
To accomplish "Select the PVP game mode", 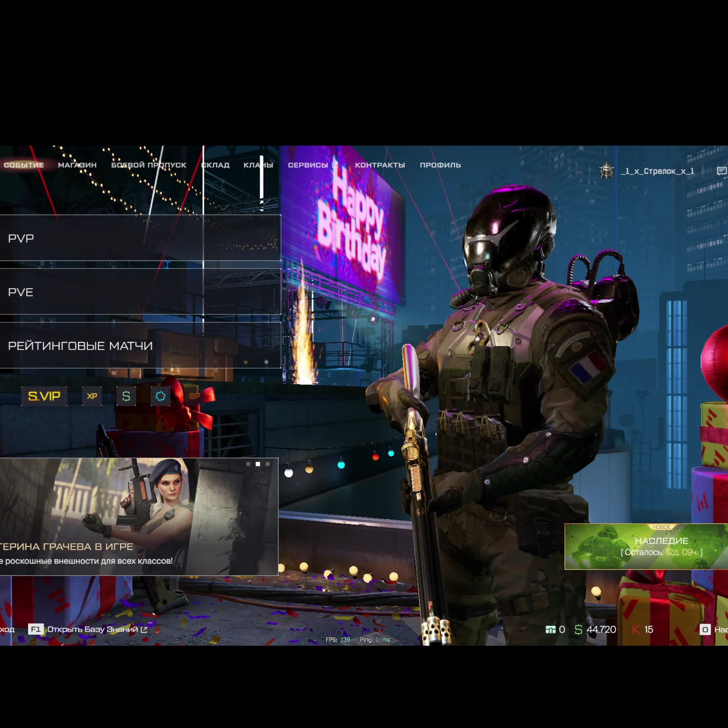I will coord(140,238).
